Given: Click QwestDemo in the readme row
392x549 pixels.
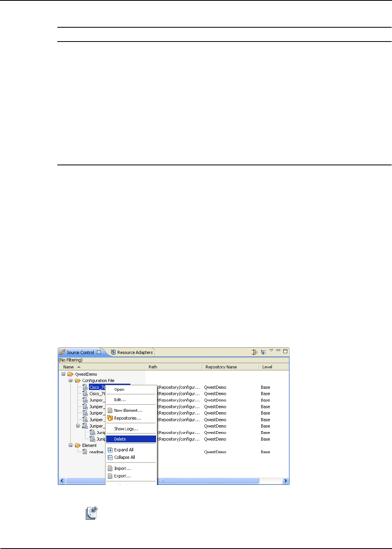Looking at the screenshot, I should (x=215, y=452).
